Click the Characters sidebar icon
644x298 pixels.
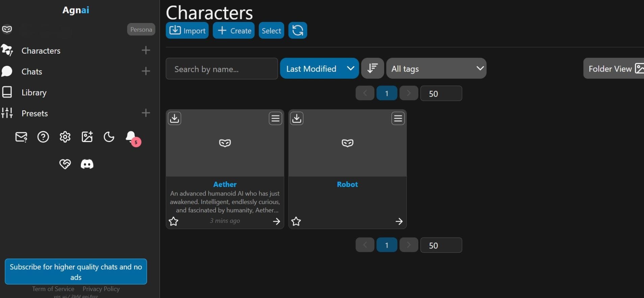pyautogui.click(x=7, y=50)
